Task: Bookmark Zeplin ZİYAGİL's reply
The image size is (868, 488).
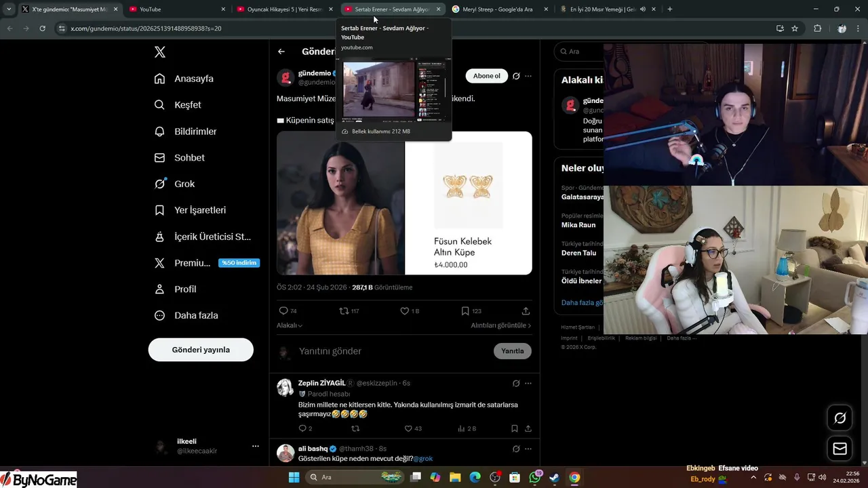Action: tap(515, 428)
